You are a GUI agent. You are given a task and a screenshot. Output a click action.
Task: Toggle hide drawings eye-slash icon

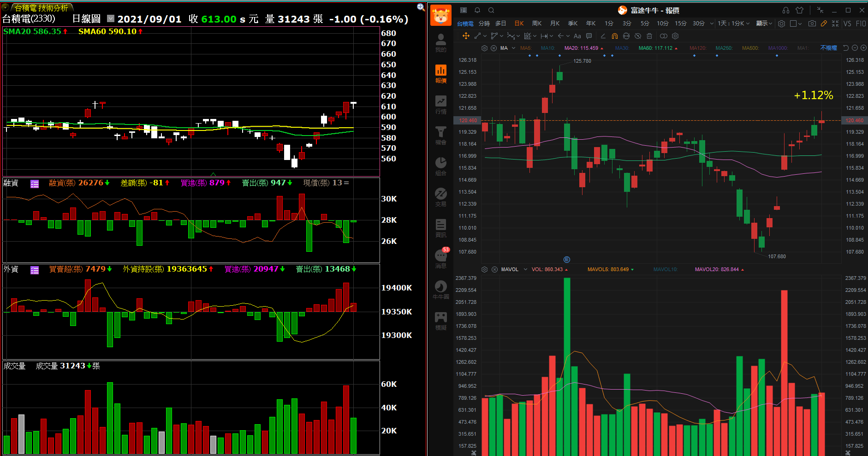coord(638,36)
